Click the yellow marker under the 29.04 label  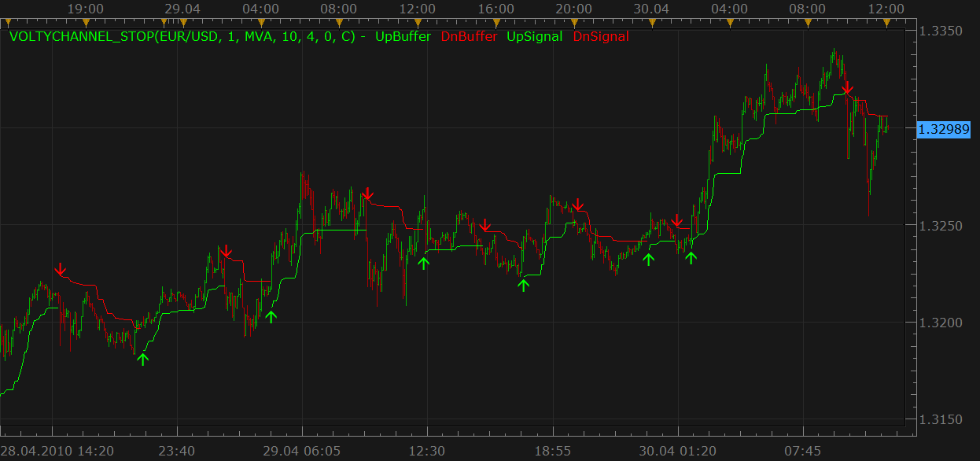tap(183, 22)
